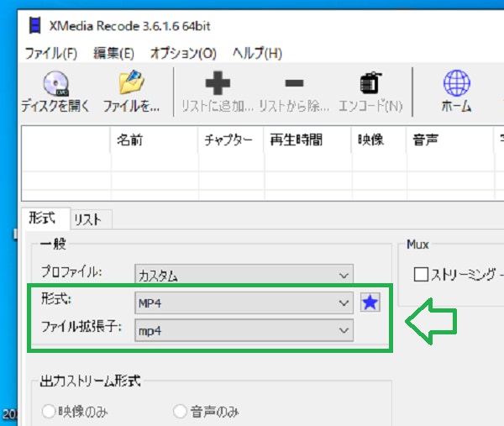This screenshot has width=504, height=426.
Task: Open the Home (ホーム) globe icon
Action: 457,83
